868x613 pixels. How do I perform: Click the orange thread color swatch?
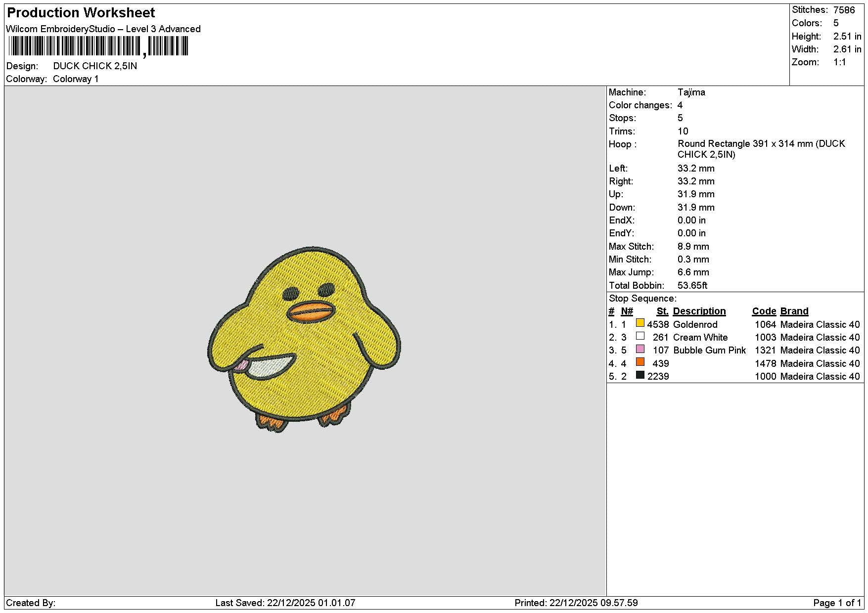click(x=640, y=362)
